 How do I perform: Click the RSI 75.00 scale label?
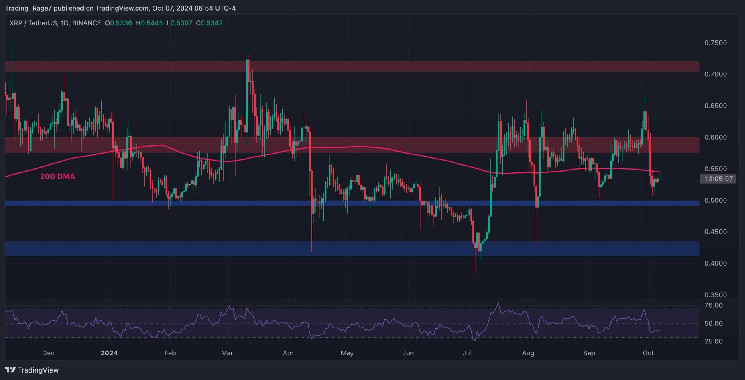click(716, 306)
